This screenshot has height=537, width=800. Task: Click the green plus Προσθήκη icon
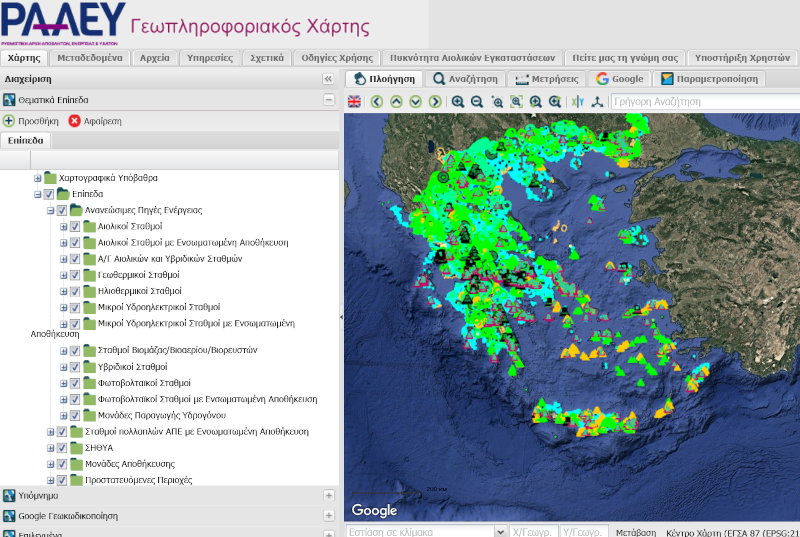click(9, 120)
